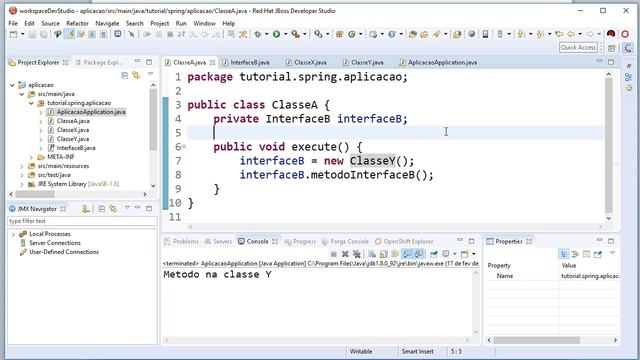Maximize the Console panel
640x360 pixels.
click(x=471, y=241)
